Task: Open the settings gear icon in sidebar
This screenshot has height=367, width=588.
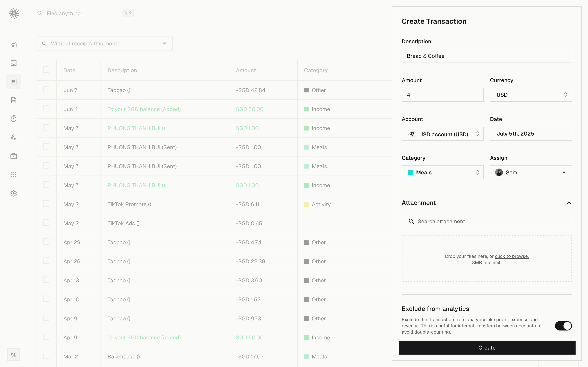Action: point(14,193)
